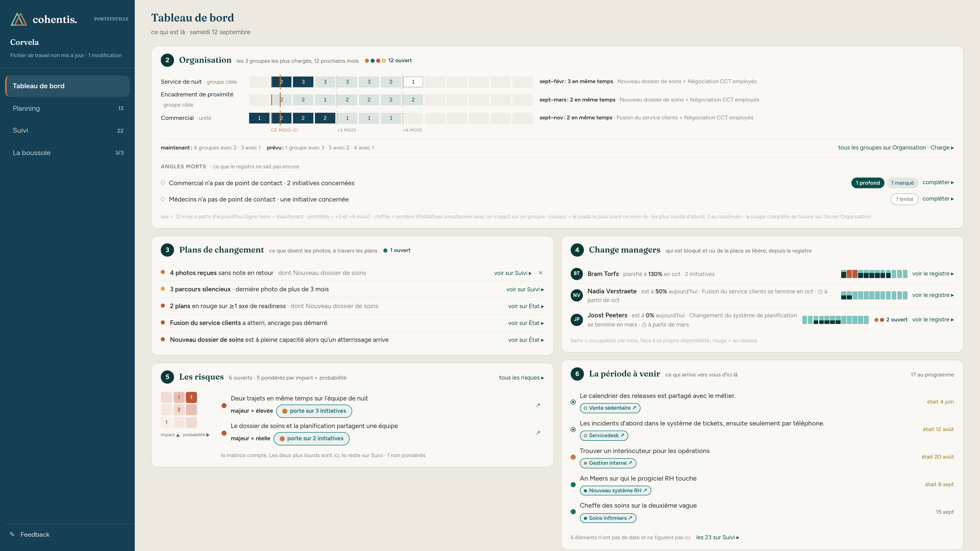The height and width of the screenshot is (551, 980).
Task: Toggle circle for Médecins angle mort
Action: point(163,199)
